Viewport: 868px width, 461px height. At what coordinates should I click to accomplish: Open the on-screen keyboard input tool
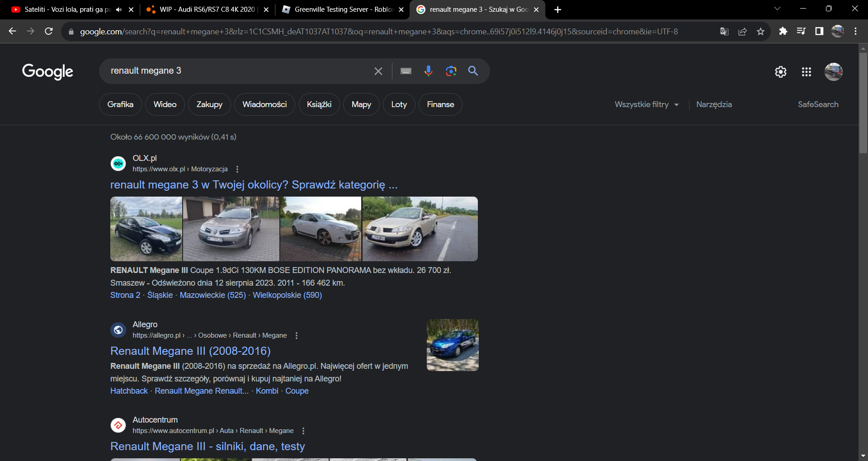click(x=406, y=71)
